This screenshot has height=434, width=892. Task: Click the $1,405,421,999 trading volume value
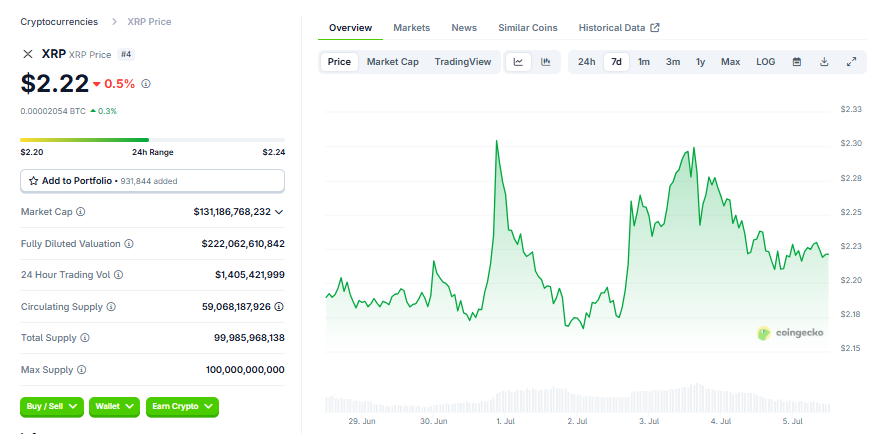click(250, 275)
